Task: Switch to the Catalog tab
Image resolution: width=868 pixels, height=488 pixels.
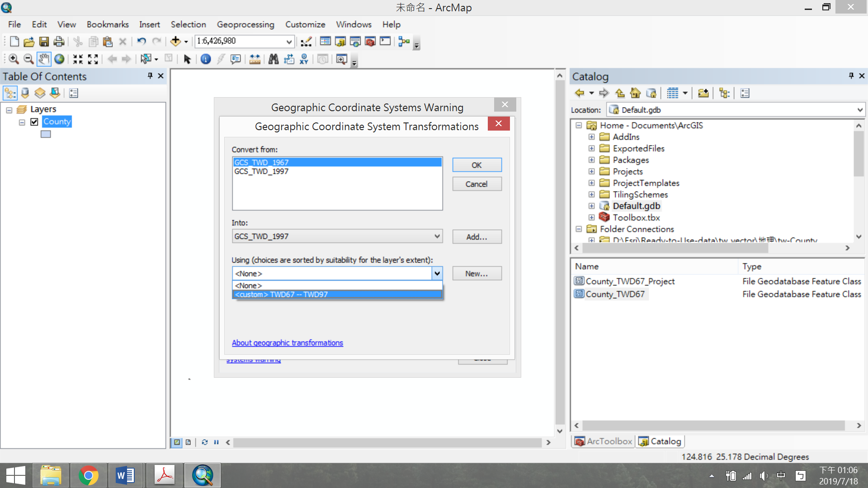Action: pos(660,441)
